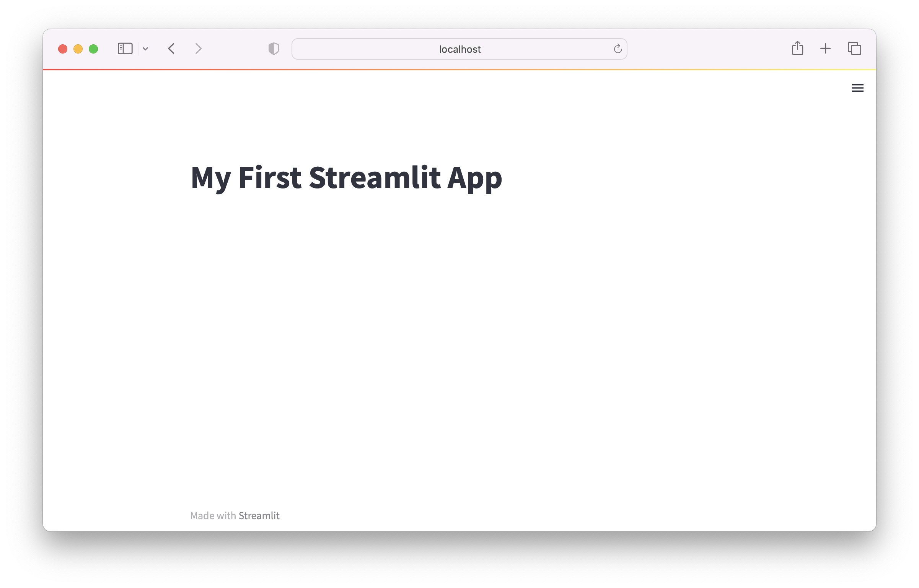The image size is (919, 588).
Task: Minimize the window with yellow button
Action: point(78,49)
